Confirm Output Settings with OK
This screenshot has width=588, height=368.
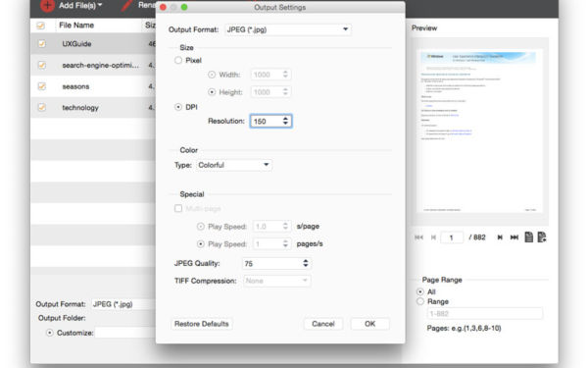pos(370,324)
